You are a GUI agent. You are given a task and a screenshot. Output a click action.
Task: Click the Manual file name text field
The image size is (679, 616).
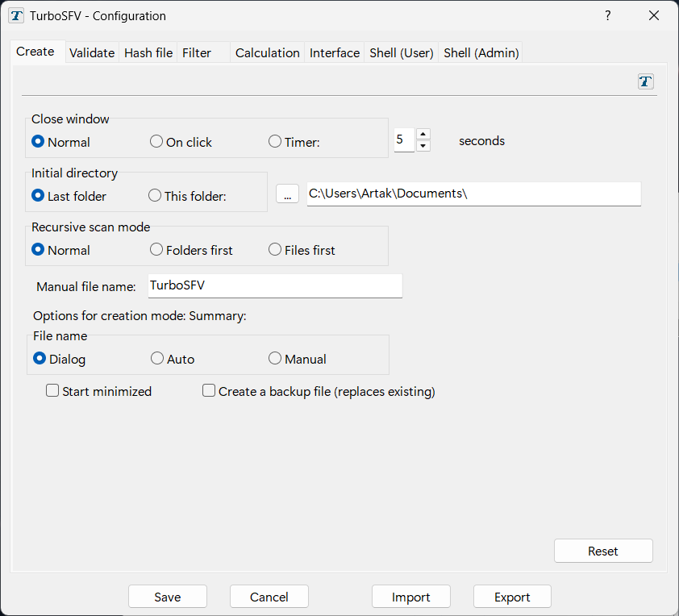(274, 285)
